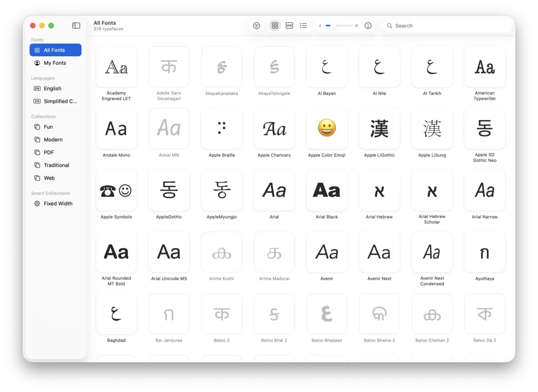The image size is (538, 392).
Task: Select American Typewriter font tile
Action: (x=485, y=67)
